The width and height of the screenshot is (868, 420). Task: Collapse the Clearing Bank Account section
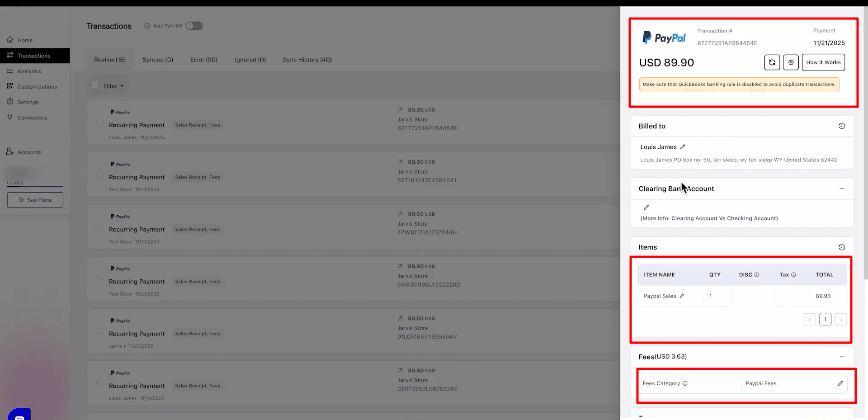pos(842,189)
